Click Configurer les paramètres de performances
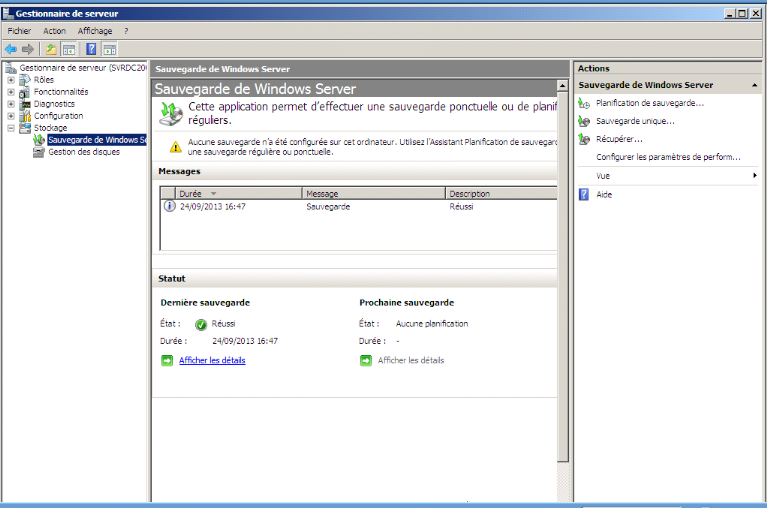This screenshot has width=767, height=508. 667,157
